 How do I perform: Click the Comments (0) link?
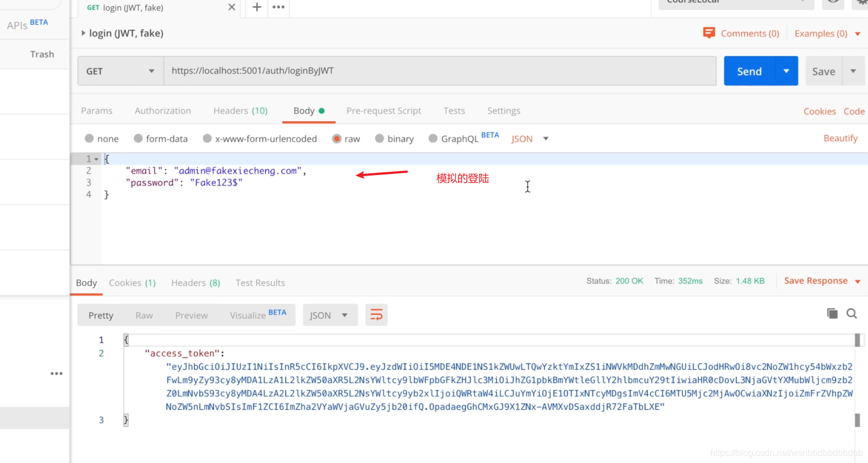click(750, 34)
